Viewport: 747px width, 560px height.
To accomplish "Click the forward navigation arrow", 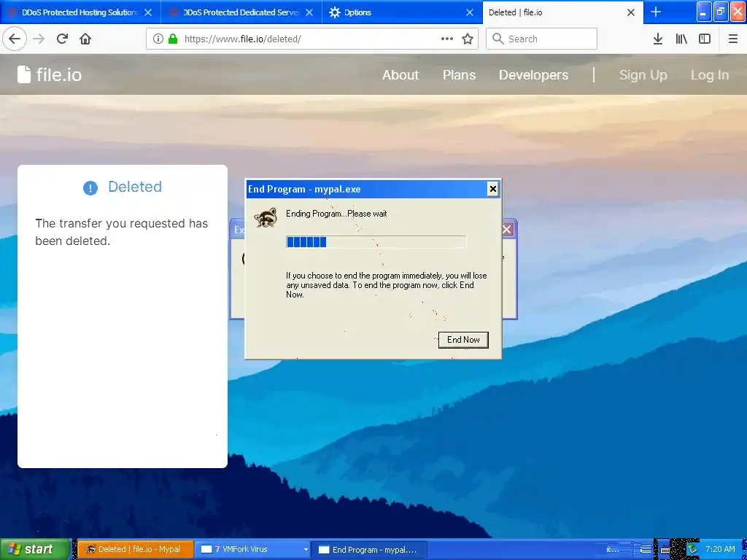I will tap(39, 39).
